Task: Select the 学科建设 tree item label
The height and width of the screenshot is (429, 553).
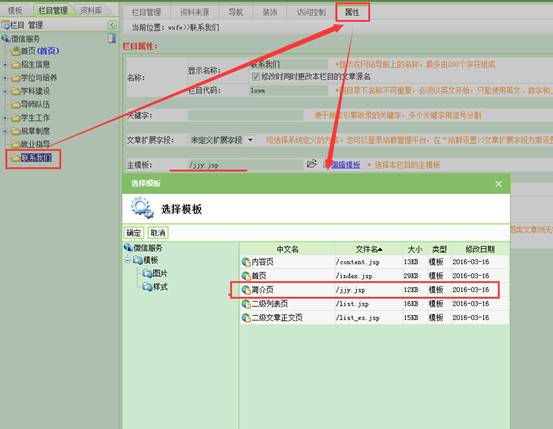Action: point(35,91)
